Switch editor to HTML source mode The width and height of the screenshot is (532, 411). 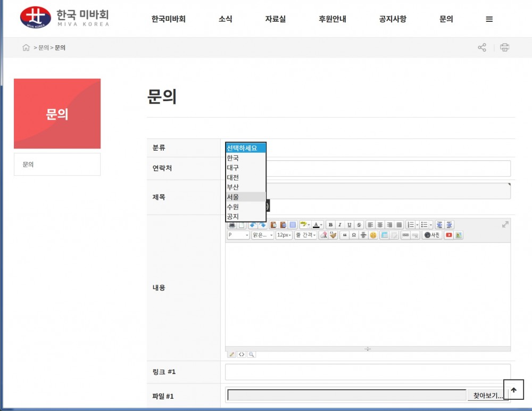(242, 355)
